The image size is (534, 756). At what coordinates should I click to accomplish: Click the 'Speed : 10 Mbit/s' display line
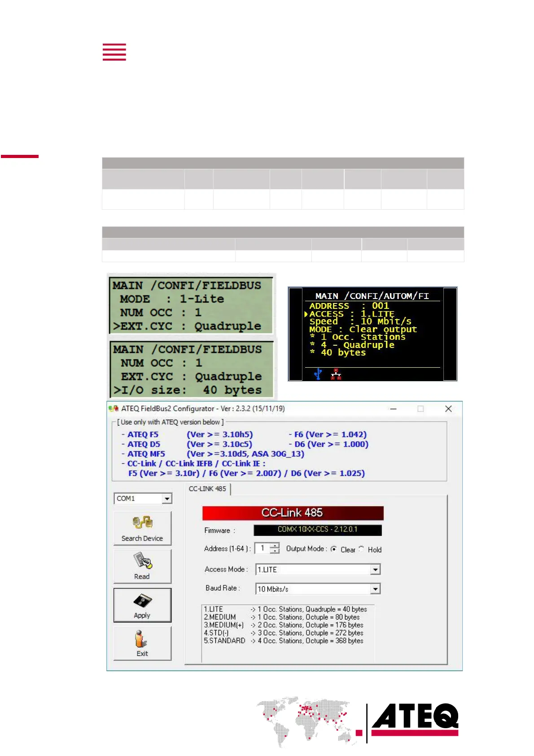[x=360, y=321]
